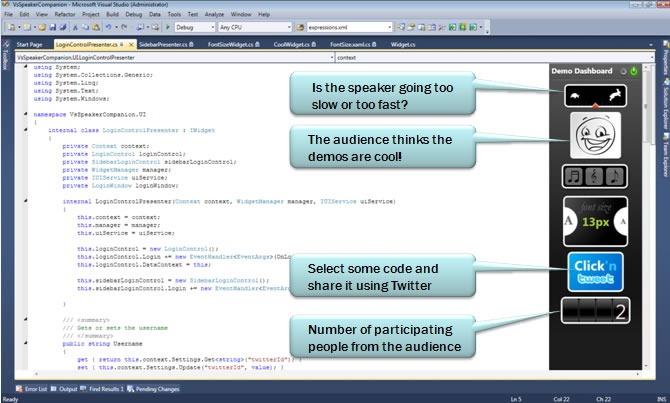Click the Cut scissors icon
This screenshot has width=670, height=403.
75,27
